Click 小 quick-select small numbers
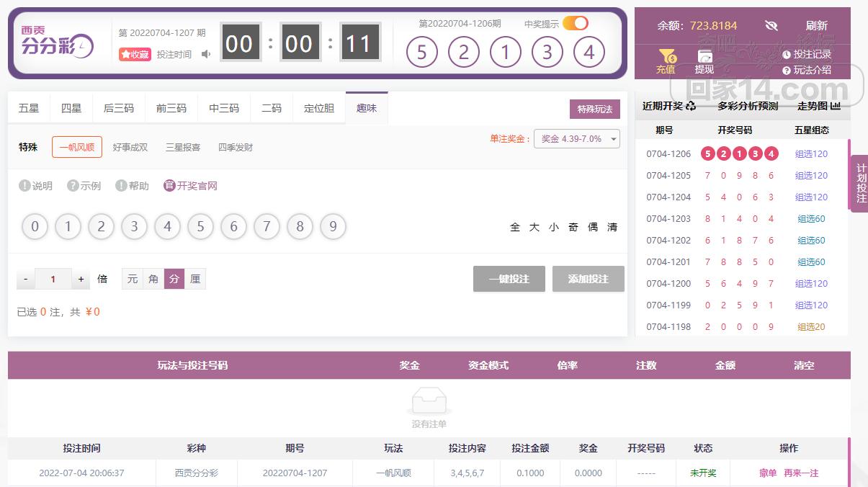Screen dimensions: 868x487 [554, 227]
